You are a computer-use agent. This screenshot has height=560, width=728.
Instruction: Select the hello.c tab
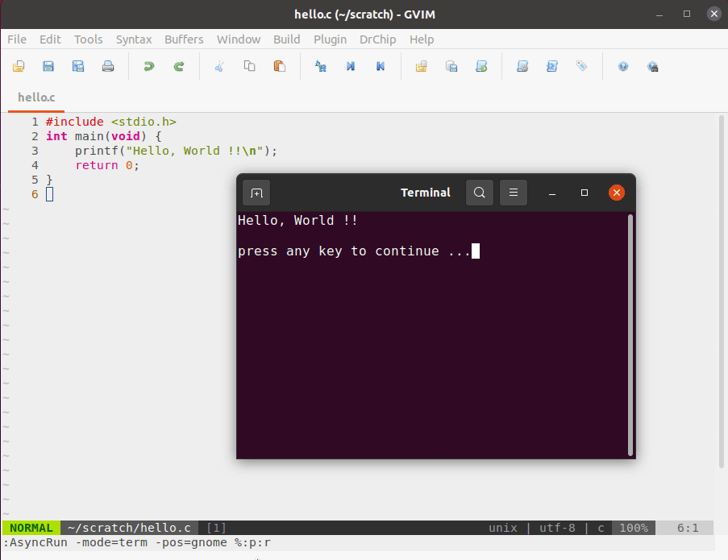click(x=35, y=97)
